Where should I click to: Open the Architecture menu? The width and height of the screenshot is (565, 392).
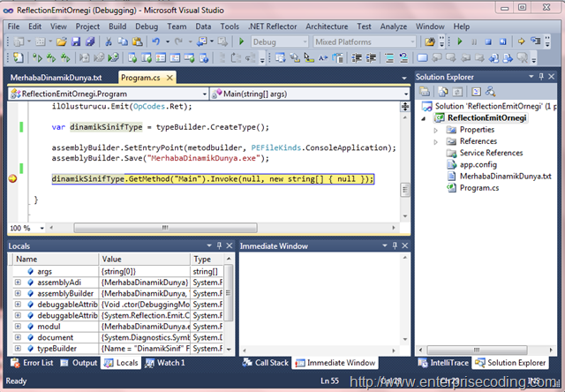pos(327,26)
